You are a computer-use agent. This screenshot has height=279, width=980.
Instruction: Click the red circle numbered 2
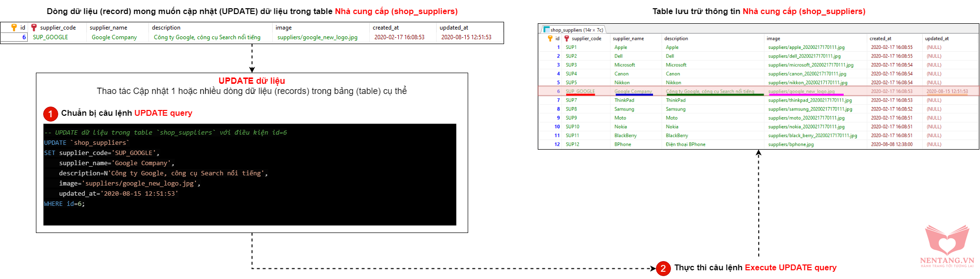pos(663,268)
